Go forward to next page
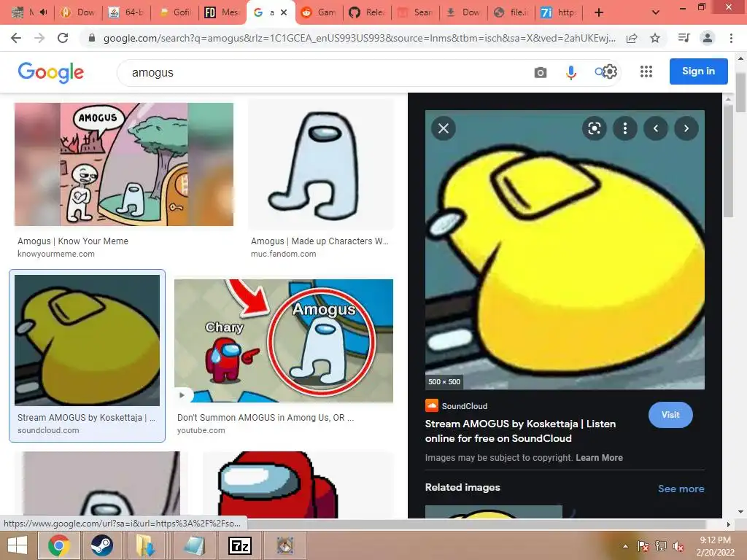Viewport: 747px width, 560px height. pos(39,38)
